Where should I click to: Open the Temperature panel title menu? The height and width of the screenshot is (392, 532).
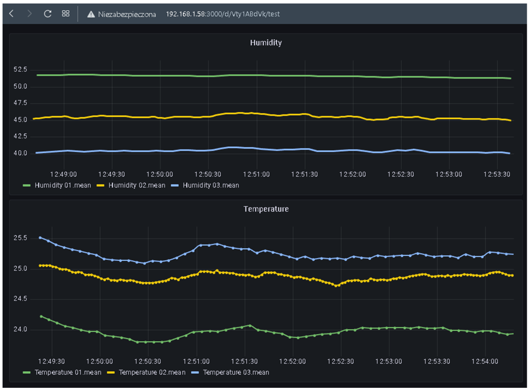pyautogui.click(x=266, y=209)
